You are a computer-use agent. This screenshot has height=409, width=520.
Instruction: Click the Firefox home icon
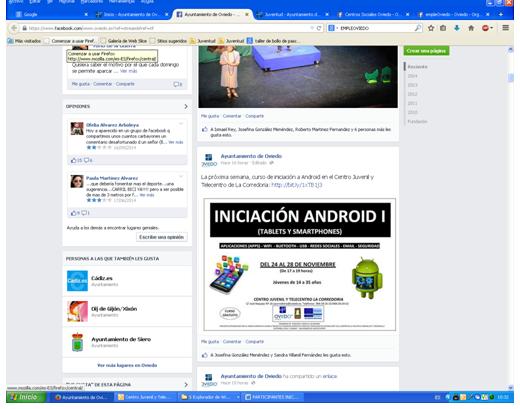pyautogui.click(x=471, y=28)
